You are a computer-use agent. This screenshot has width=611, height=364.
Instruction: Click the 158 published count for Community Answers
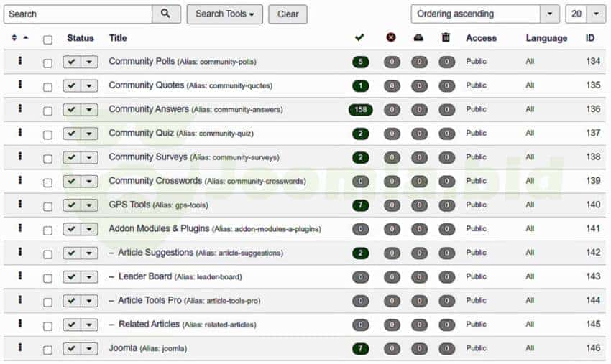[360, 110]
